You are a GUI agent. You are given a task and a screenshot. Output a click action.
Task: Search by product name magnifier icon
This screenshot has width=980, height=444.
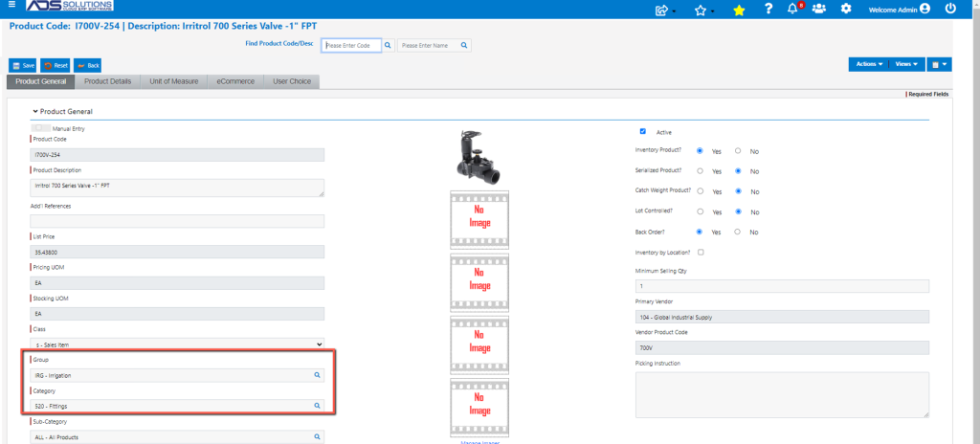464,46
